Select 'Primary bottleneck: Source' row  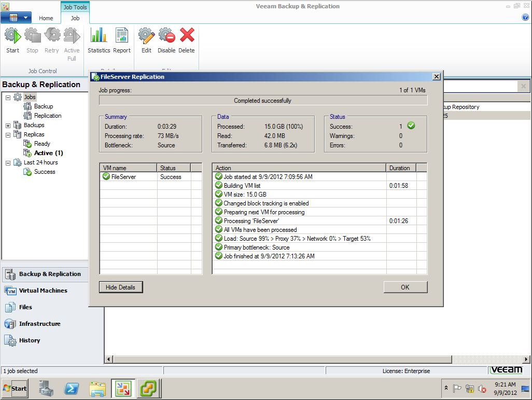(319, 247)
